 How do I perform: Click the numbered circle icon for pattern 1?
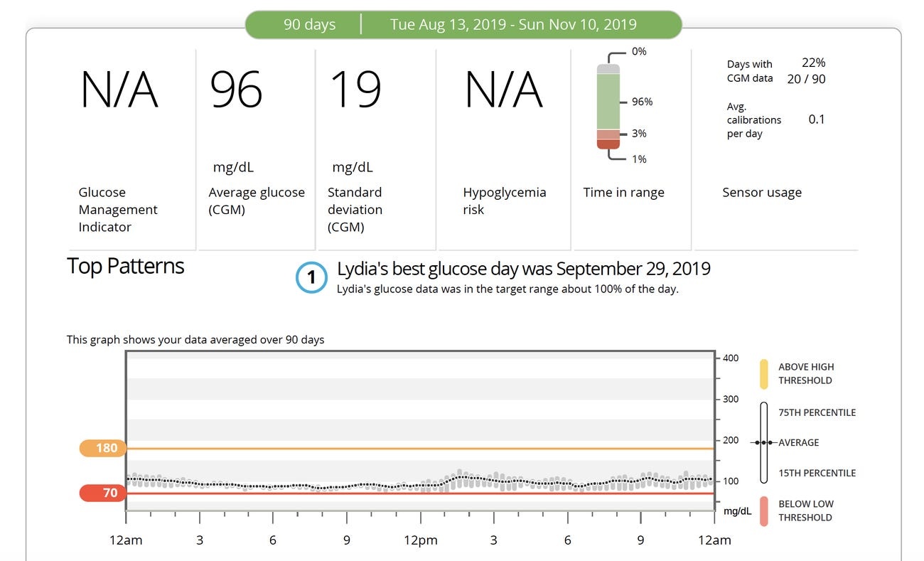click(x=311, y=278)
